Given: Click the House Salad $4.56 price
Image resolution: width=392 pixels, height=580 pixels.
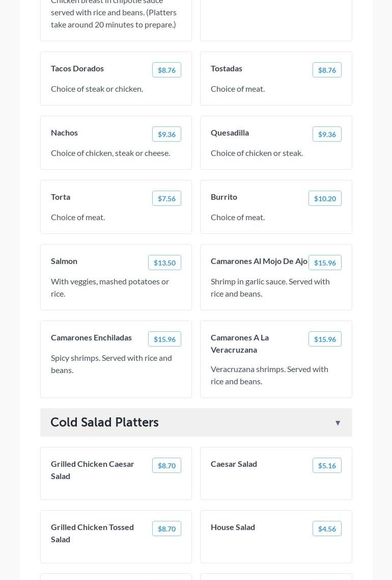Looking at the screenshot, I should (327, 529).
